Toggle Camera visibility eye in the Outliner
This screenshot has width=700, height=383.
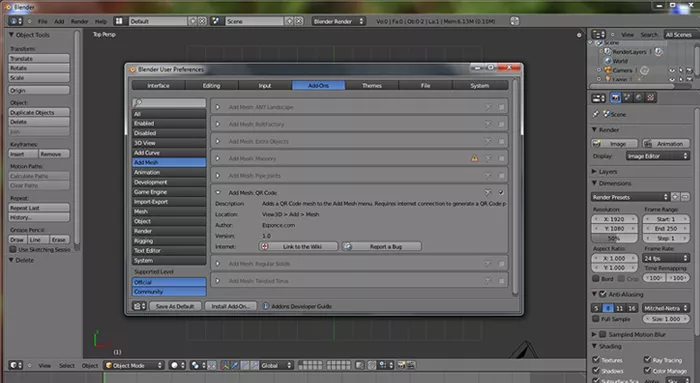coord(672,70)
